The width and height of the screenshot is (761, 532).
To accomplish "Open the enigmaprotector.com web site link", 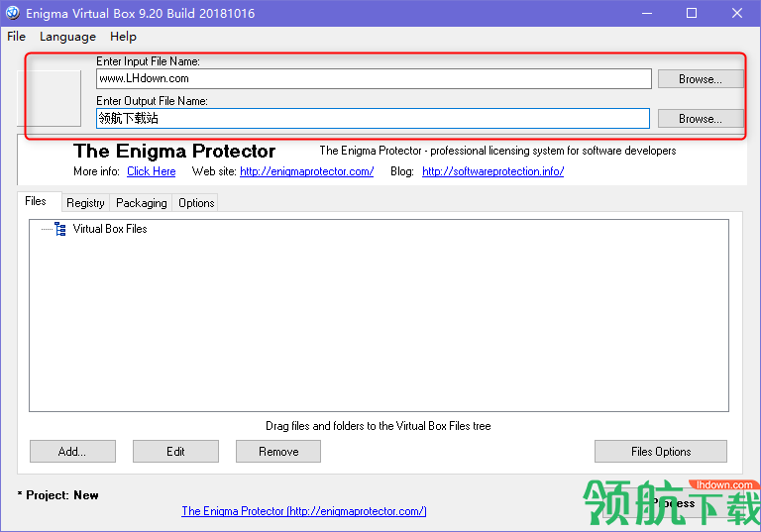I will (x=307, y=171).
